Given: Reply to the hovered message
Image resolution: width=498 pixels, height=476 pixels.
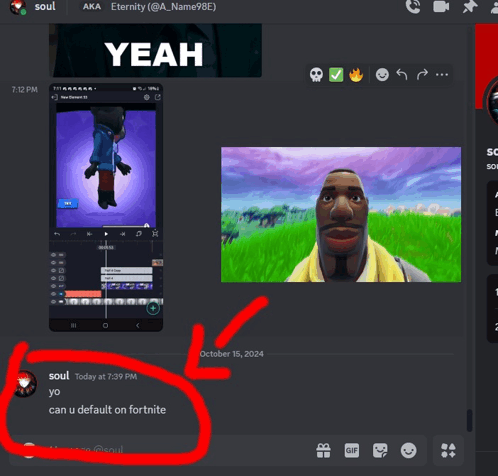Looking at the screenshot, I should click(402, 75).
